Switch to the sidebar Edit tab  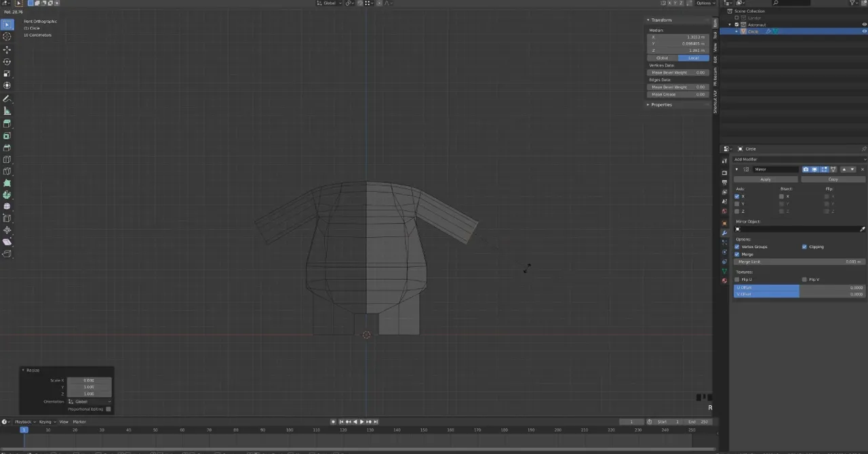pyautogui.click(x=715, y=59)
